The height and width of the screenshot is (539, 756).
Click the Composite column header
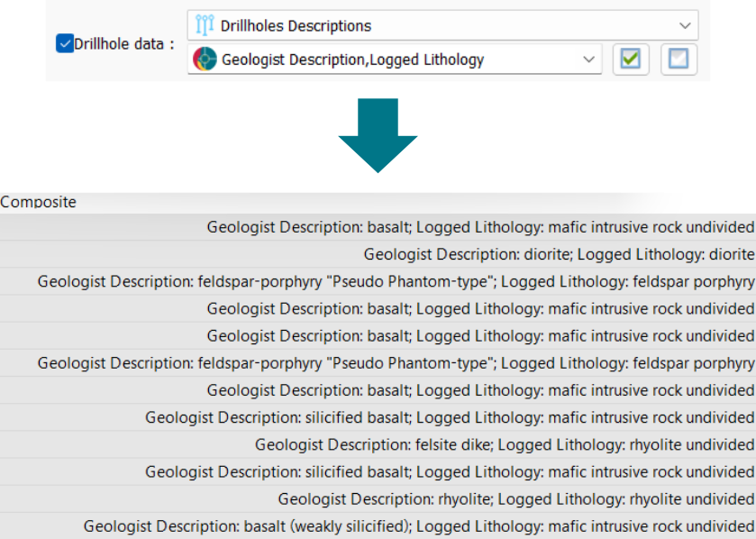tap(39, 202)
